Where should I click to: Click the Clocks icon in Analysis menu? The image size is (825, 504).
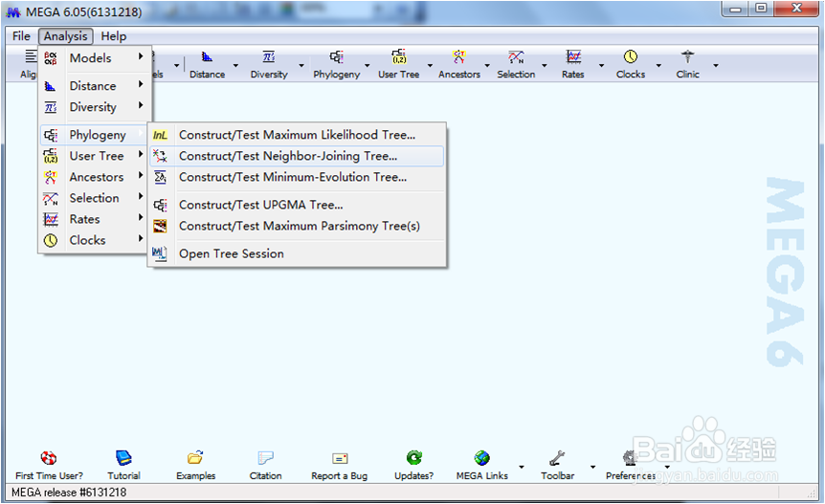[x=51, y=240]
